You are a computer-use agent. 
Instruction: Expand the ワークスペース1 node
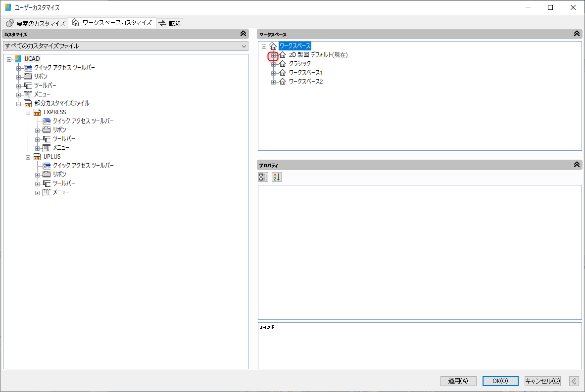pos(274,73)
